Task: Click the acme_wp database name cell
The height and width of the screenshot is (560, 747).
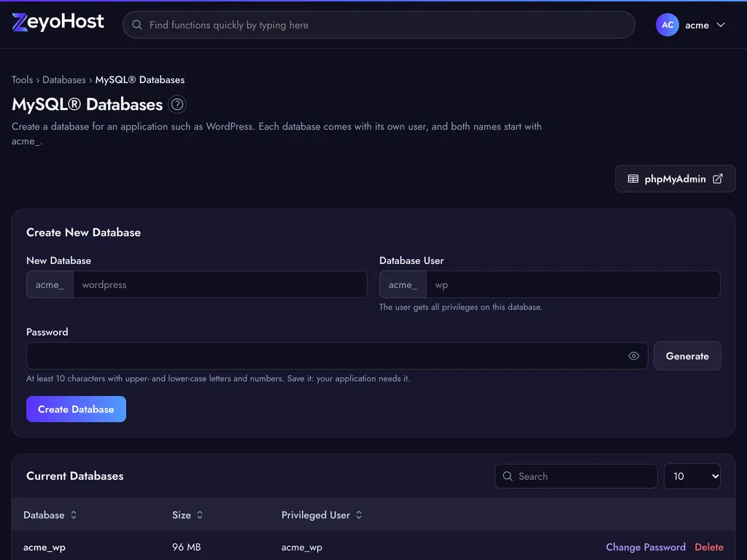Action: [x=44, y=547]
